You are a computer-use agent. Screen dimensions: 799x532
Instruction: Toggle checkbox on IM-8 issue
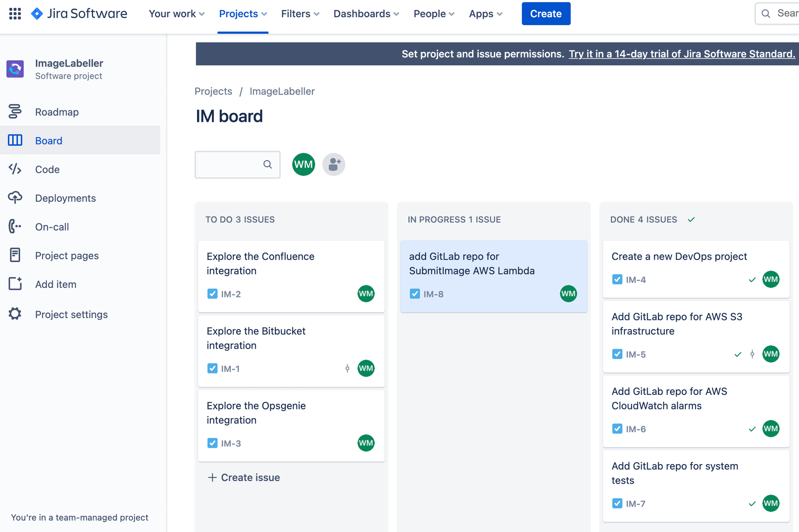tap(414, 293)
